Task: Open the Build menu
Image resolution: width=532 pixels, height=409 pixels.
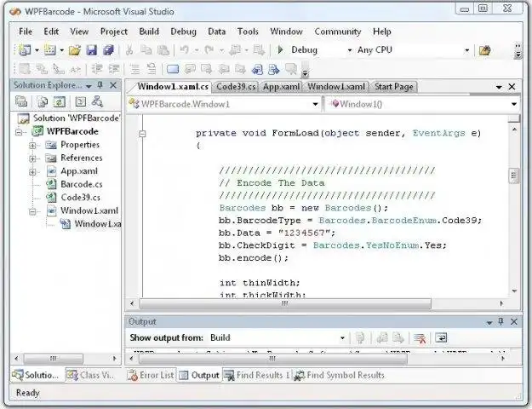Action: (149, 32)
